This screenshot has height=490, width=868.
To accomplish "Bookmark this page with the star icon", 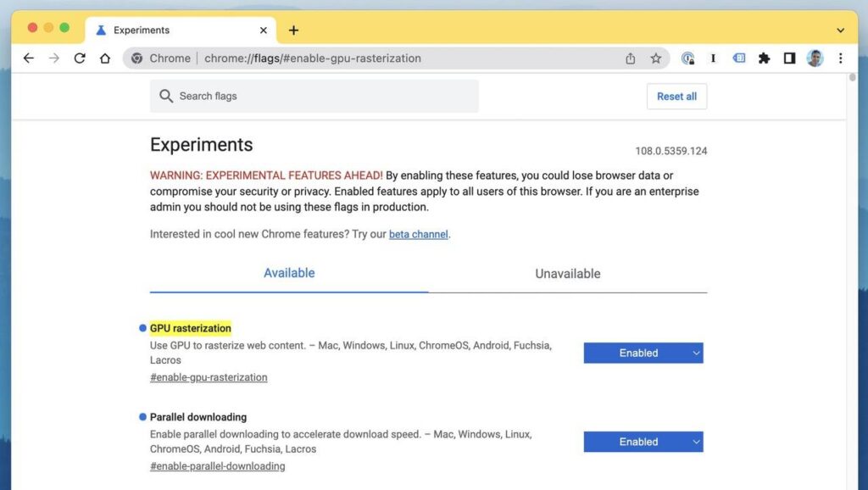I will point(656,58).
